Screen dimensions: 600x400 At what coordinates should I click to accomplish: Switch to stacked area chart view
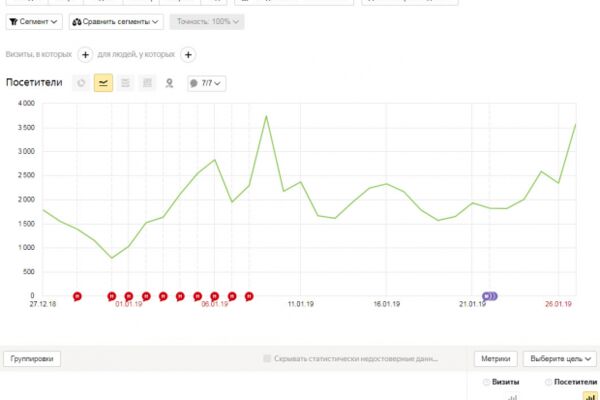point(125,83)
